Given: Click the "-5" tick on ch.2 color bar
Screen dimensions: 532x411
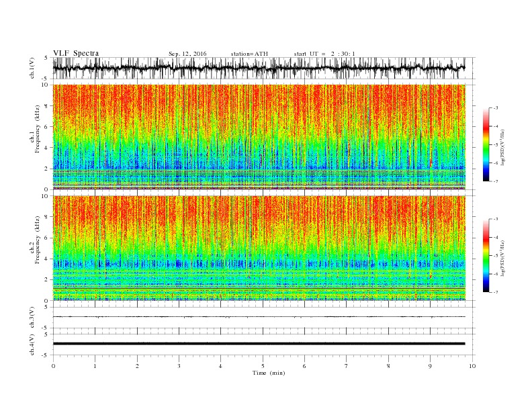Looking at the screenshot, I should tap(496, 255).
